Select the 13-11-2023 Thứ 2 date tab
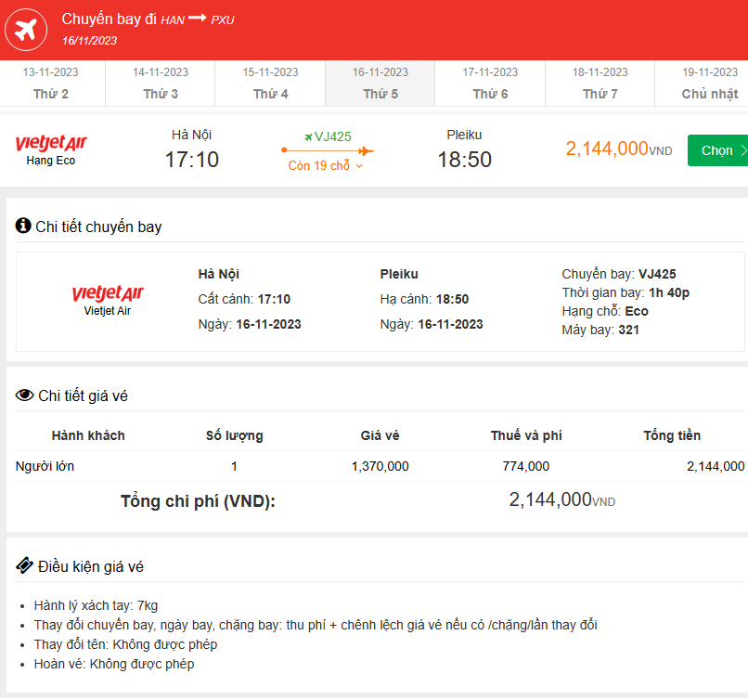Image resolution: width=748 pixels, height=700 pixels. [x=51, y=84]
